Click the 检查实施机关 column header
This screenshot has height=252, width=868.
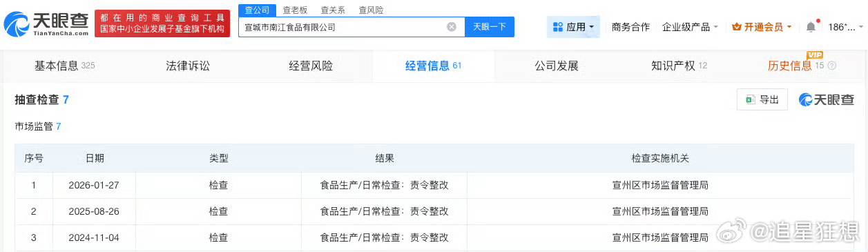[660, 158]
